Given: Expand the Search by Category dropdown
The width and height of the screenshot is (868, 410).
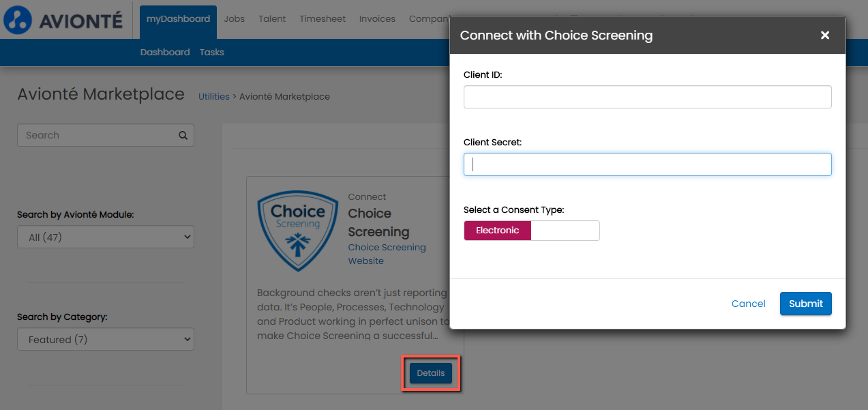Looking at the screenshot, I should 106,340.
